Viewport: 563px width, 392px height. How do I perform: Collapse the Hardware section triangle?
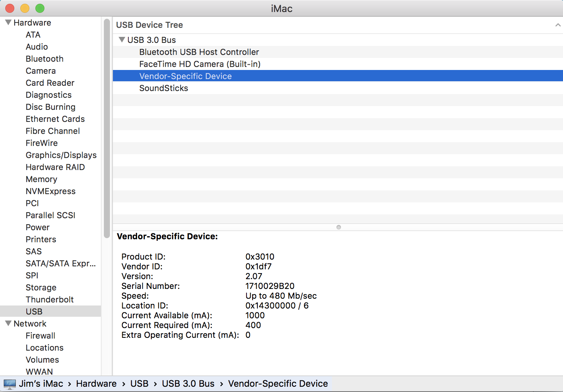pos(8,23)
